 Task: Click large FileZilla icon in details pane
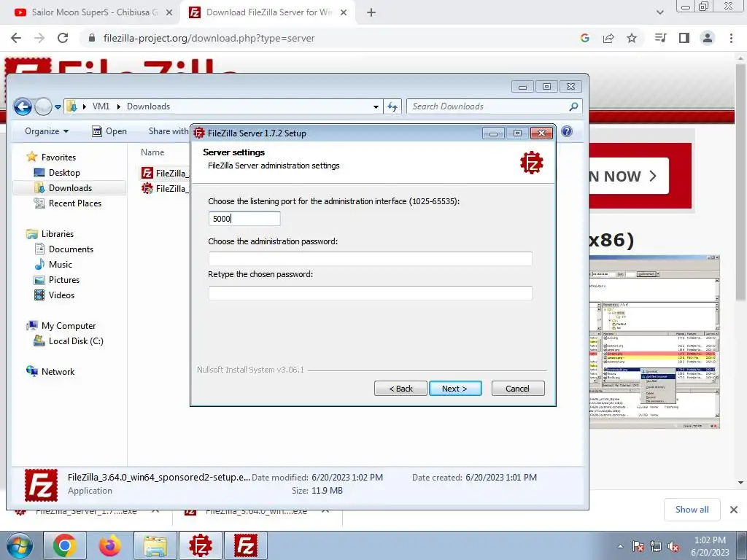pyautogui.click(x=42, y=485)
